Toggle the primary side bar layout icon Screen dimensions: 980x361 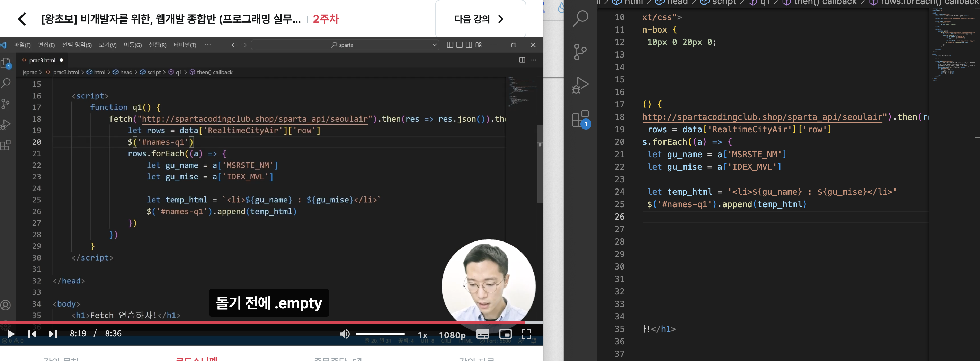point(450,45)
